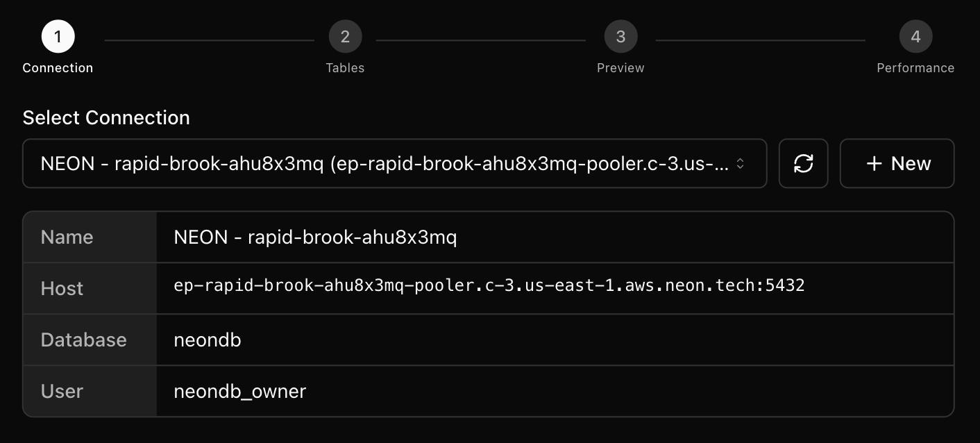Click the neondb Database value
Screen dimensions: 980x443
[x=208, y=340]
